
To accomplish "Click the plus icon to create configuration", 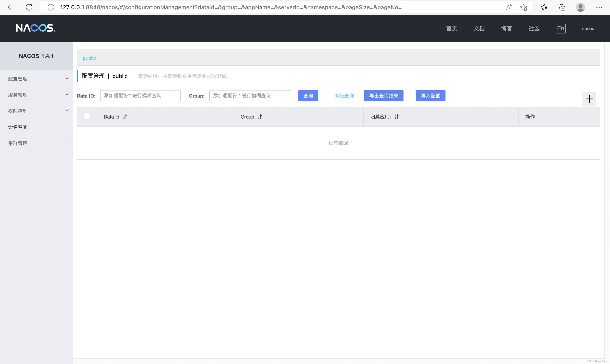I will pyautogui.click(x=589, y=99).
